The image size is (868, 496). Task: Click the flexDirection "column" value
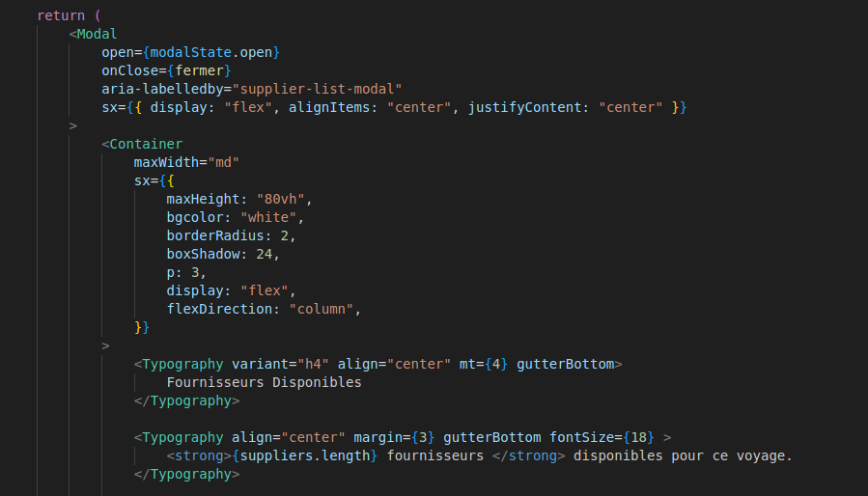[x=323, y=309]
